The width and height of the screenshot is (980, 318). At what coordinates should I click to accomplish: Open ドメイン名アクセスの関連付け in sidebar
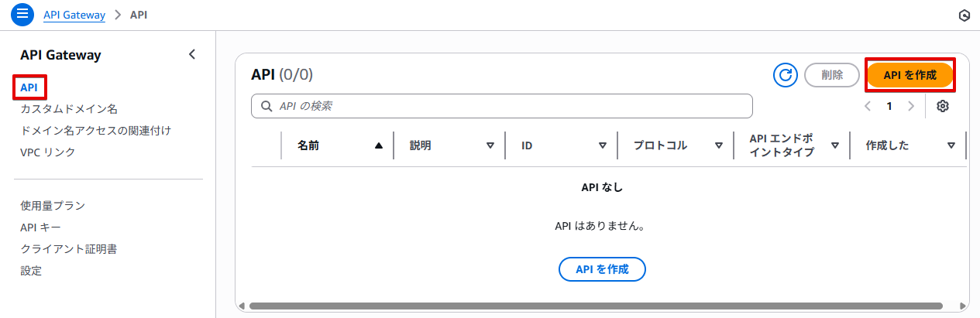(95, 131)
